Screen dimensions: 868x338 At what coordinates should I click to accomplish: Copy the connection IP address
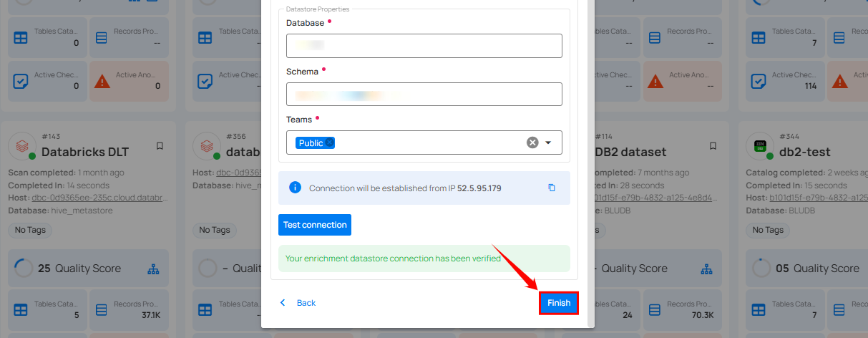(551, 188)
